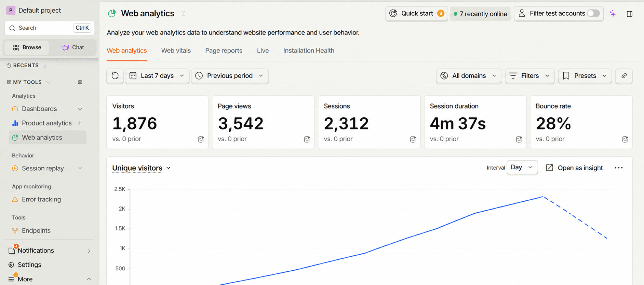The image size is (644, 285).
Task: Click the Page views 3,542 value
Action: (x=241, y=124)
